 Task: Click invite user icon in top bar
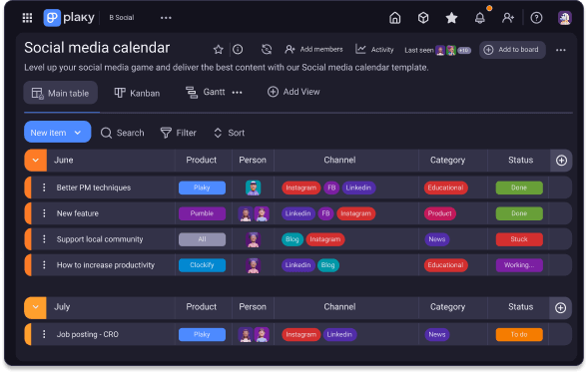[x=508, y=18]
